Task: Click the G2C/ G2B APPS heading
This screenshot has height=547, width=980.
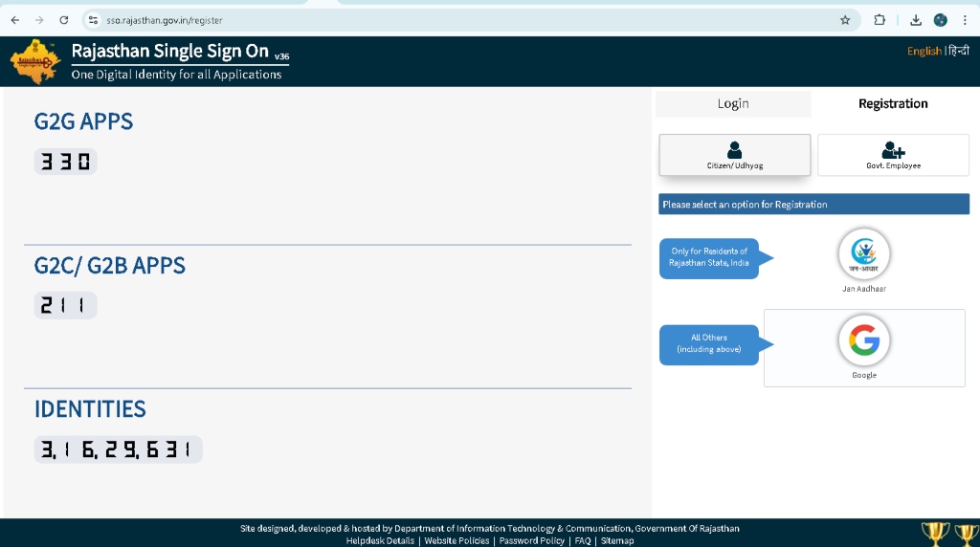Action: click(x=109, y=266)
